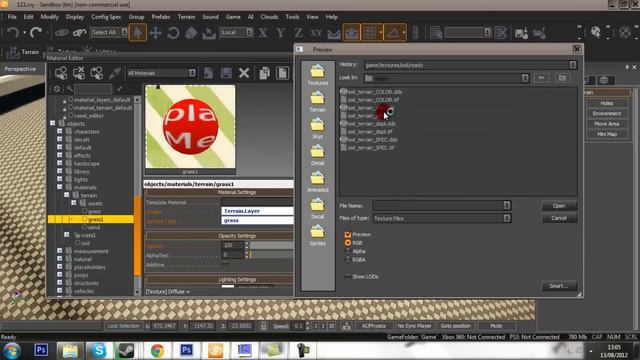Viewport: 640px width, 360px height.
Task: Click the Link objects chain icon
Action: click(x=61, y=33)
